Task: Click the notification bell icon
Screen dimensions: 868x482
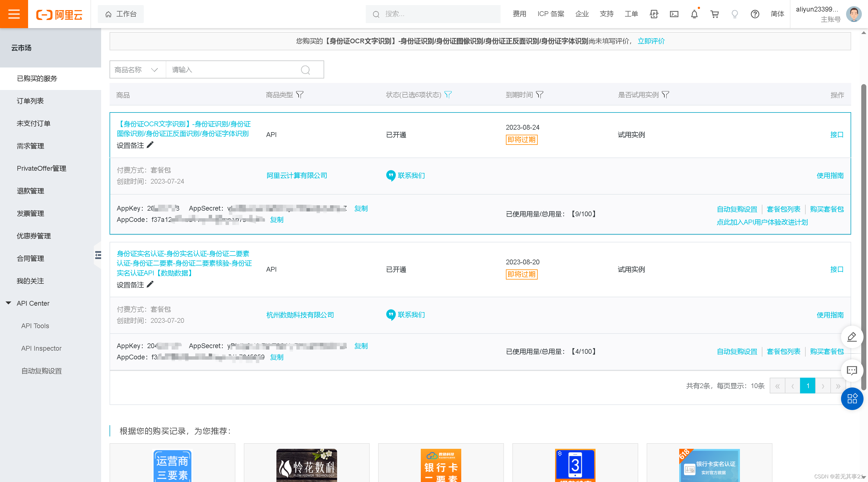Action: pyautogui.click(x=694, y=14)
